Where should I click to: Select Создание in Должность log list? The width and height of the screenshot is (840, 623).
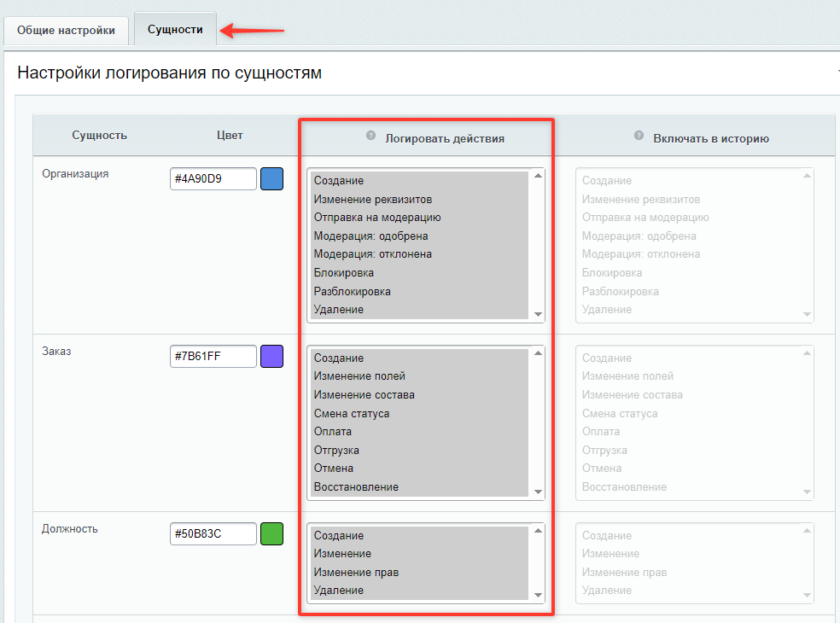(419, 535)
